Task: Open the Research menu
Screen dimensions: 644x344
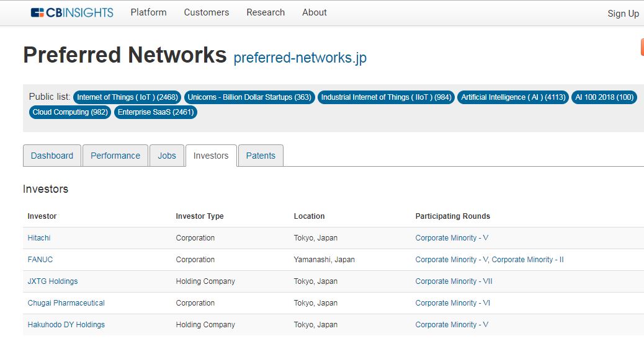Action: click(266, 12)
